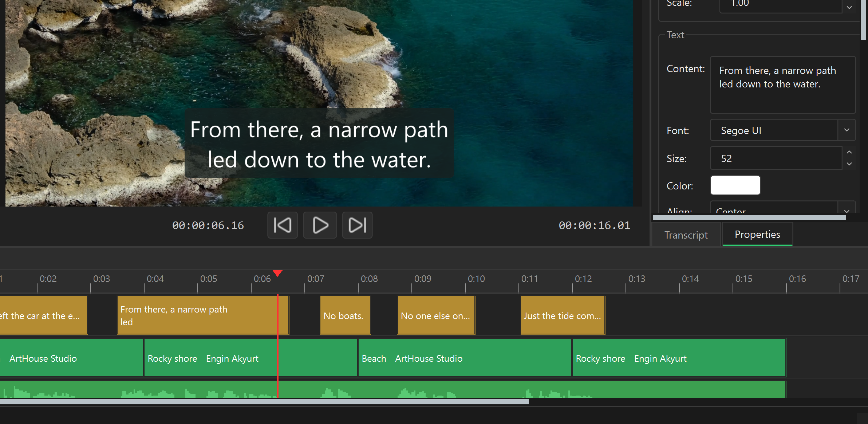Select the 'ft the car at the e...' subtitle clip

point(44,315)
